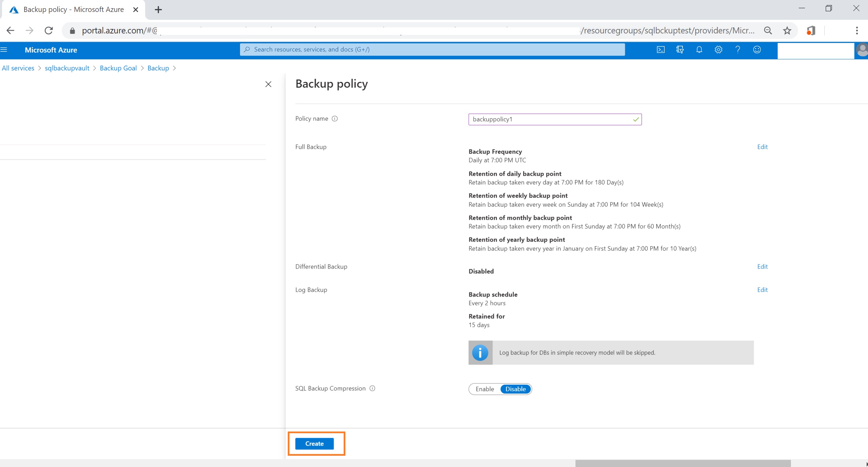Open the Azure portal hamburger menu
This screenshot has width=868, height=467.
pos(4,50)
